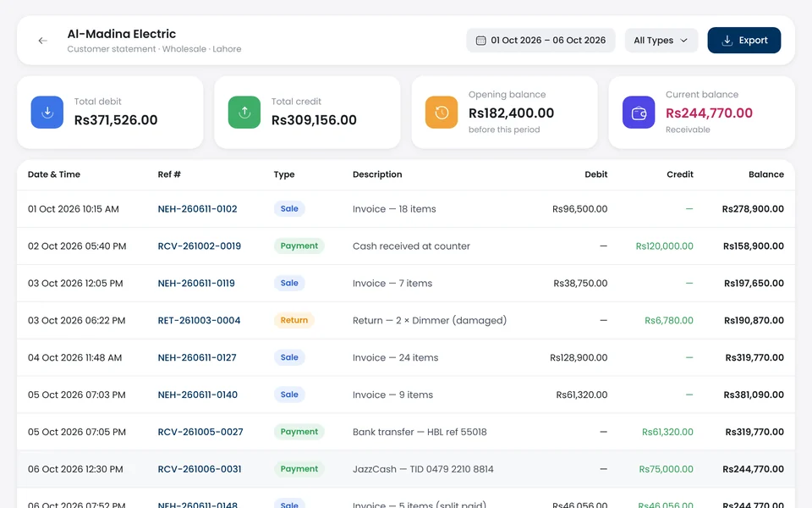Image resolution: width=812 pixels, height=508 pixels.
Task: Click the Rs6,780.00 return credit
Action: (x=669, y=320)
